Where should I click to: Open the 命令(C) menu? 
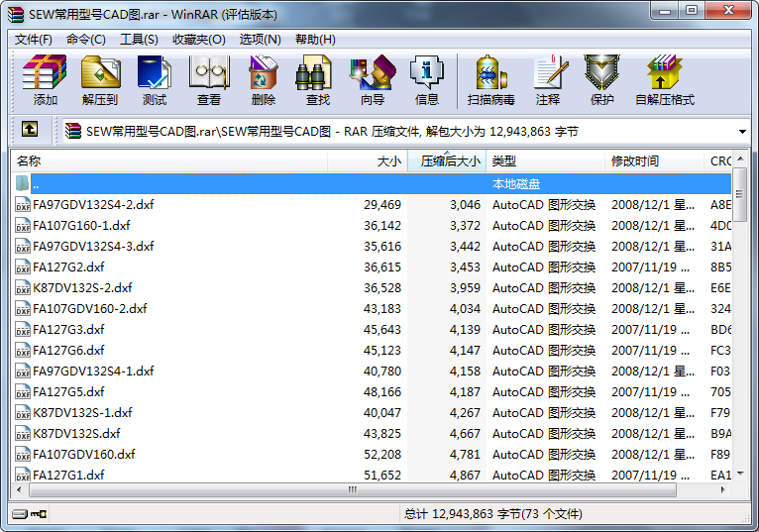(86, 40)
